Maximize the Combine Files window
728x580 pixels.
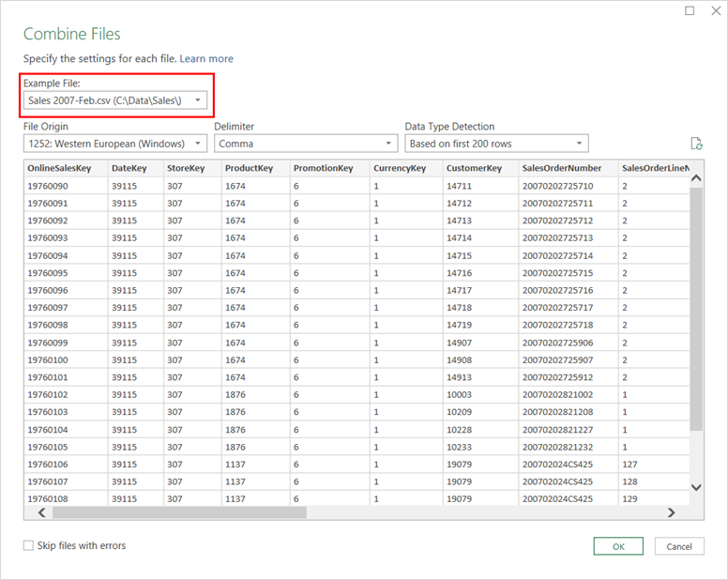(x=690, y=11)
